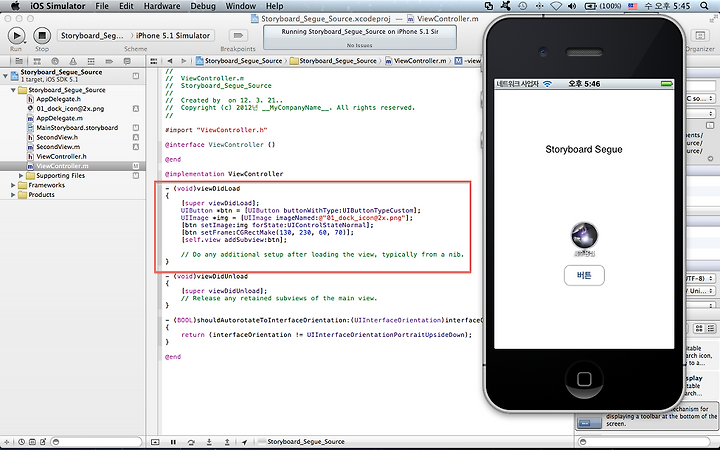Image resolution: width=720 pixels, height=450 pixels.
Task: Open the Window menu
Action: (x=241, y=6)
